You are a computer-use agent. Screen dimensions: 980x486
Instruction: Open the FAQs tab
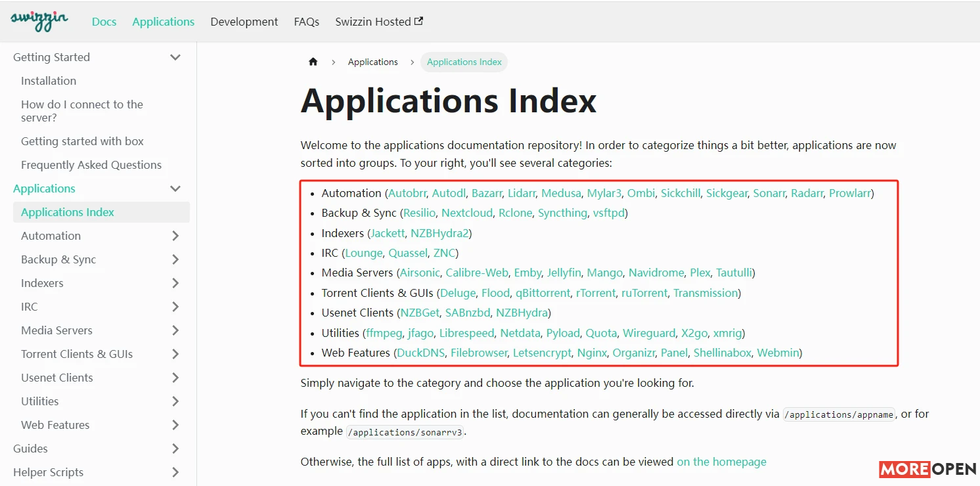pyautogui.click(x=307, y=22)
